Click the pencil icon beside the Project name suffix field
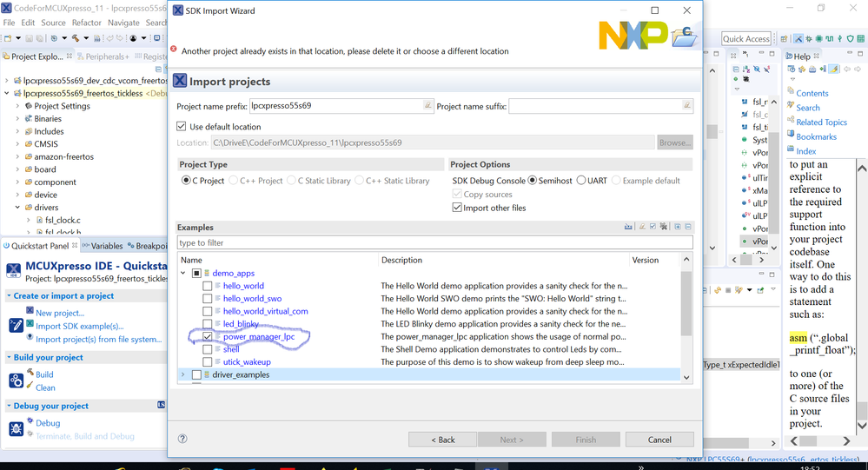This screenshot has height=470, width=868. coord(686,105)
